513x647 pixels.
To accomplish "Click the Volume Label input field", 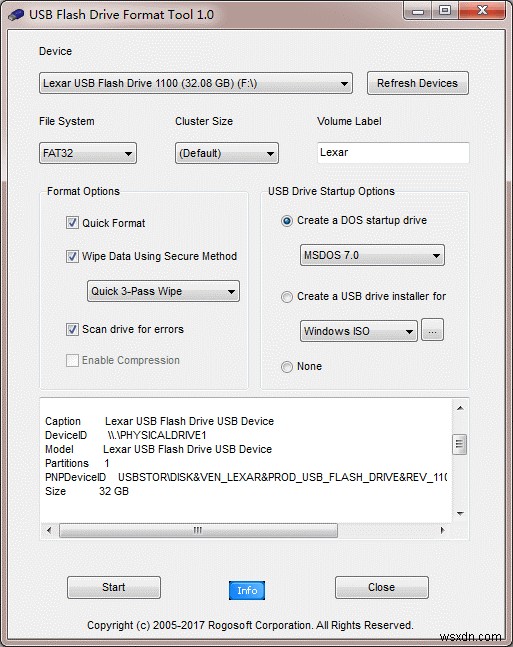I will [x=393, y=153].
